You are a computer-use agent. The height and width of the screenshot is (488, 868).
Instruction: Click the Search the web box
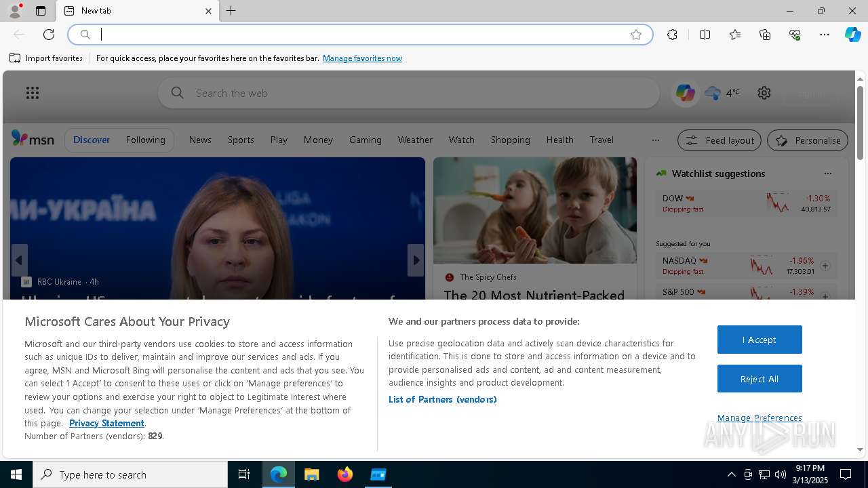pos(409,93)
